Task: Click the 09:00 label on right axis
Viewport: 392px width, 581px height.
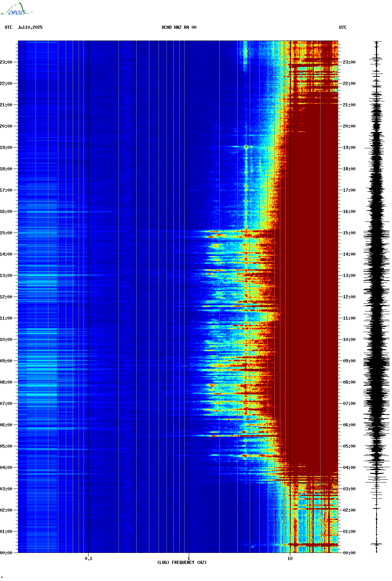Action: (x=349, y=361)
